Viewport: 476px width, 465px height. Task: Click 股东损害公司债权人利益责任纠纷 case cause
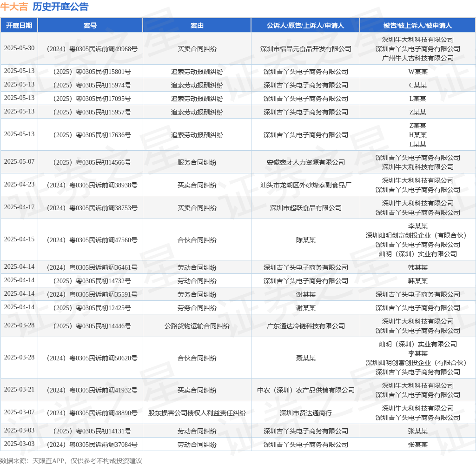point(197,413)
